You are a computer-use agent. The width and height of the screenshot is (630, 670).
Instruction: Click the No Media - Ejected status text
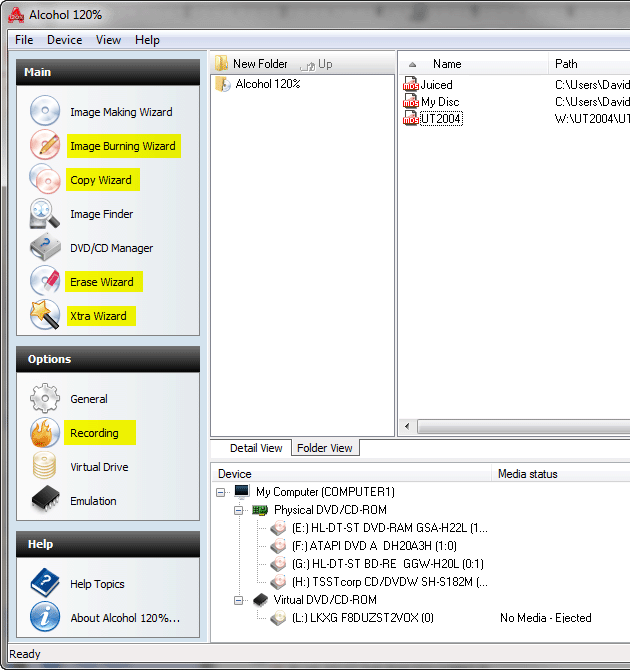pyautogui.click(x=546, y=618)
